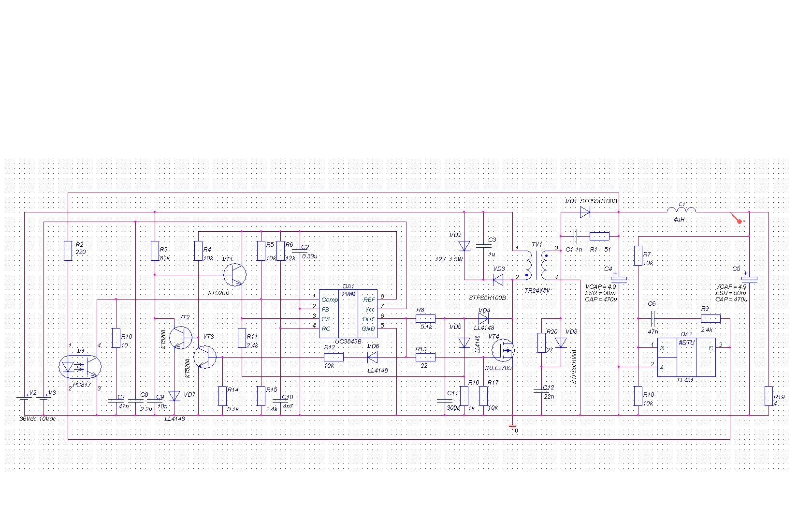Click the R14 resistor symbol

pyautogui.click(x=222, y=396)
